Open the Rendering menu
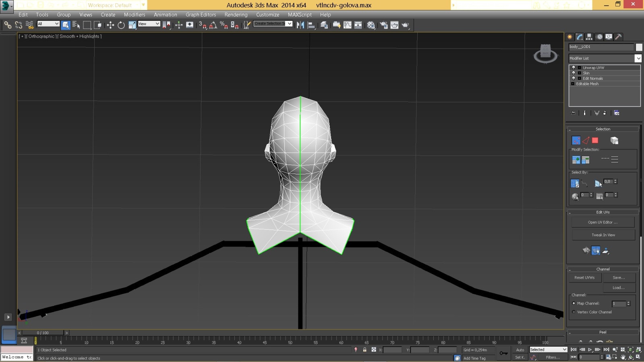644x362 pixels. coord(236,14)
